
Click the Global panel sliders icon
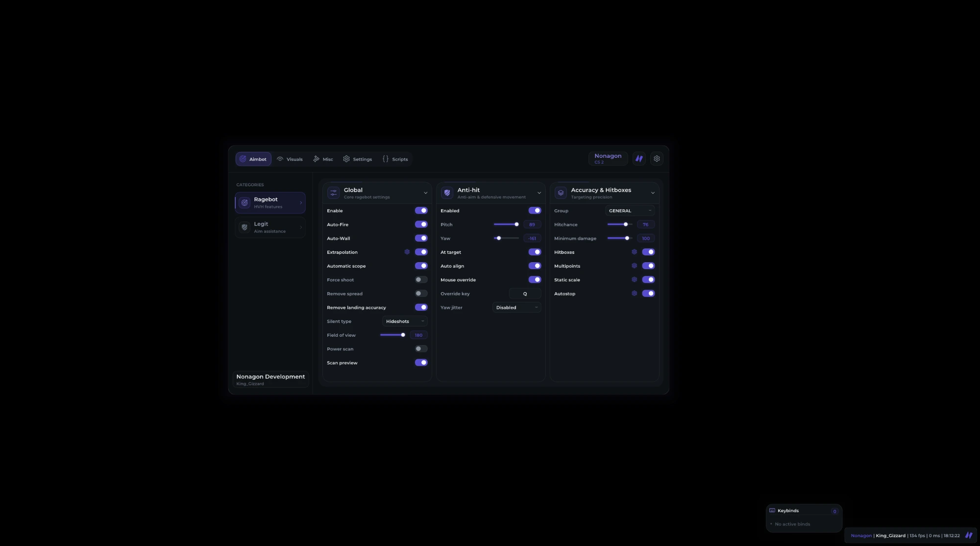coord(334,193)
